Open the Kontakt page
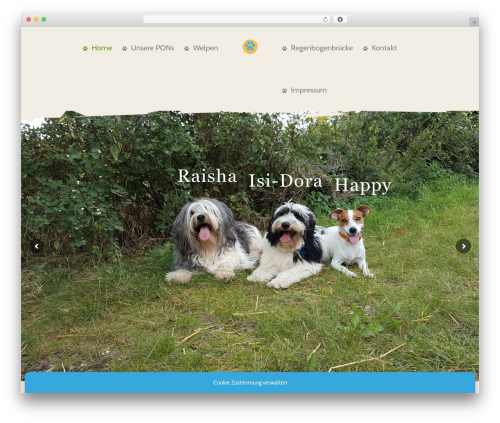 click(384, 48)
